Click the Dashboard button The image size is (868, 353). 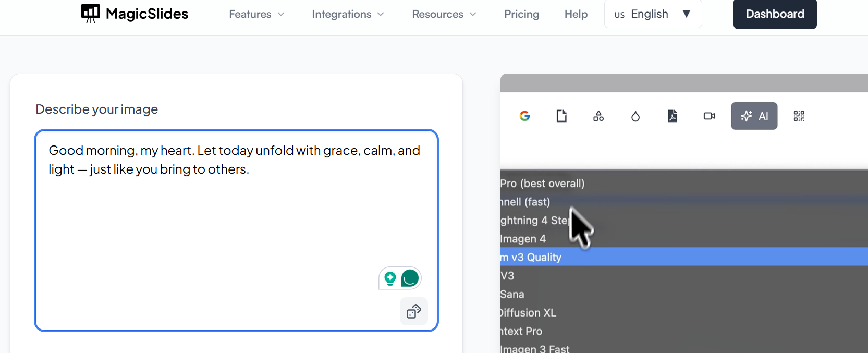coord(775,14)
